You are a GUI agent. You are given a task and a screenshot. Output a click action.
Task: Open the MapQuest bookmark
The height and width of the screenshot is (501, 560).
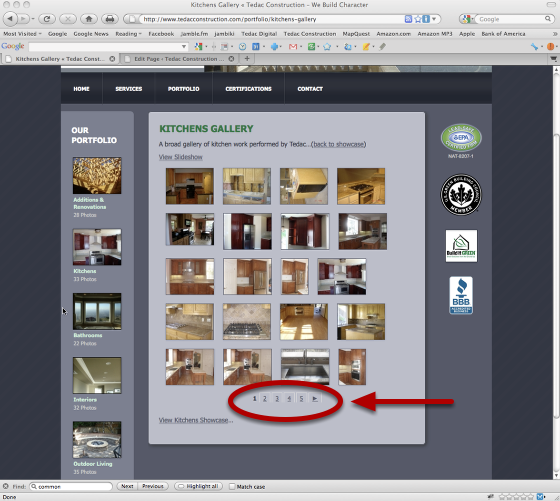[356, 34]
